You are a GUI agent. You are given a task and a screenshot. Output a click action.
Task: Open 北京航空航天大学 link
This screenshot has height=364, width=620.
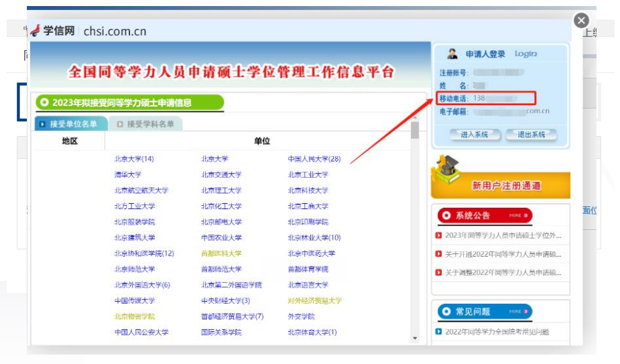pos(141,190)
